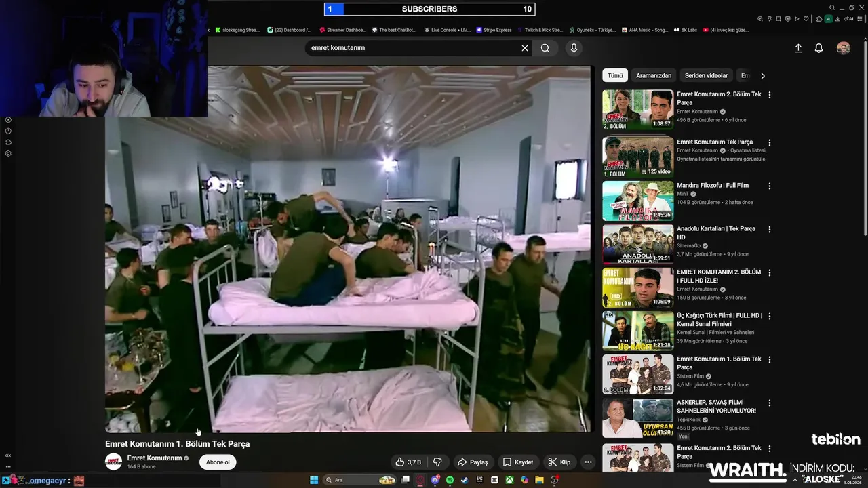The image size is (868, 488).
Task: Open Üç Kağıtçı thumbnail 1:21:28
Action: 638,331
